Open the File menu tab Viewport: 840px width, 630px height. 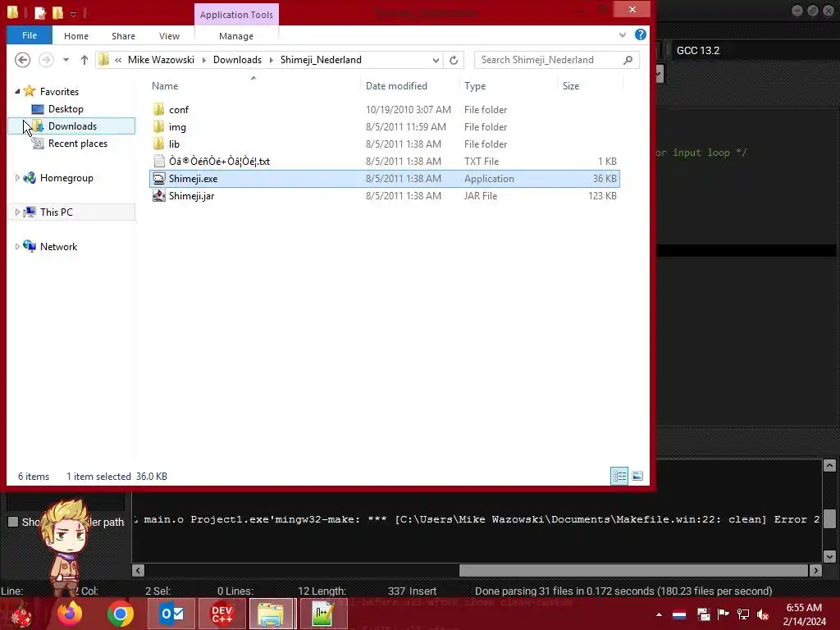click(x=30, y=35)
